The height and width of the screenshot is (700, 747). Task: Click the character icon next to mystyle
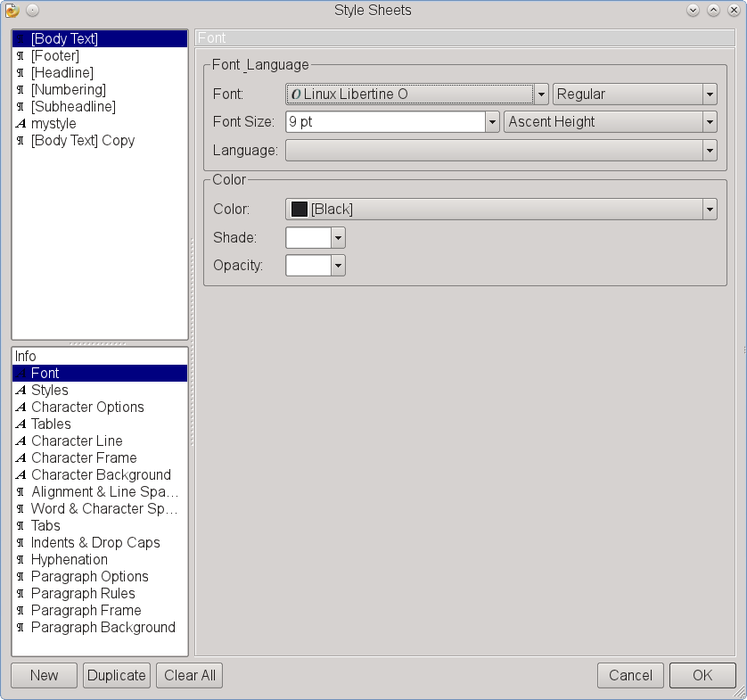21,124
